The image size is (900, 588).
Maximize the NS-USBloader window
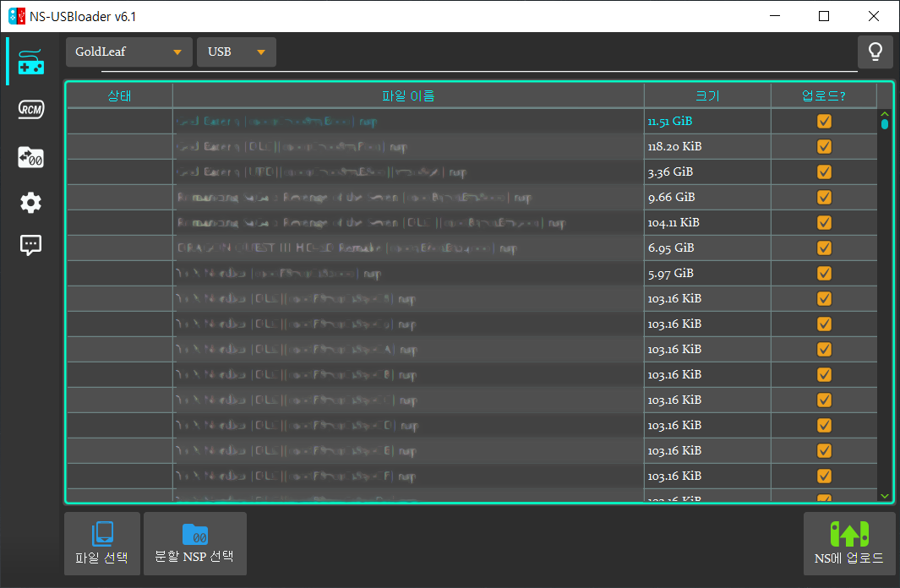[824, 16]
